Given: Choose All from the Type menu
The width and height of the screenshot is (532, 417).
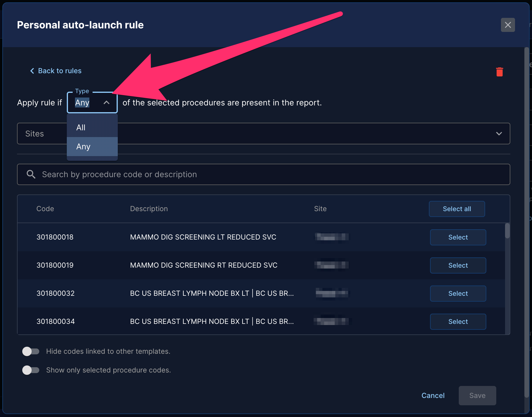Looking at the screenshot, I should click(92, 127).
